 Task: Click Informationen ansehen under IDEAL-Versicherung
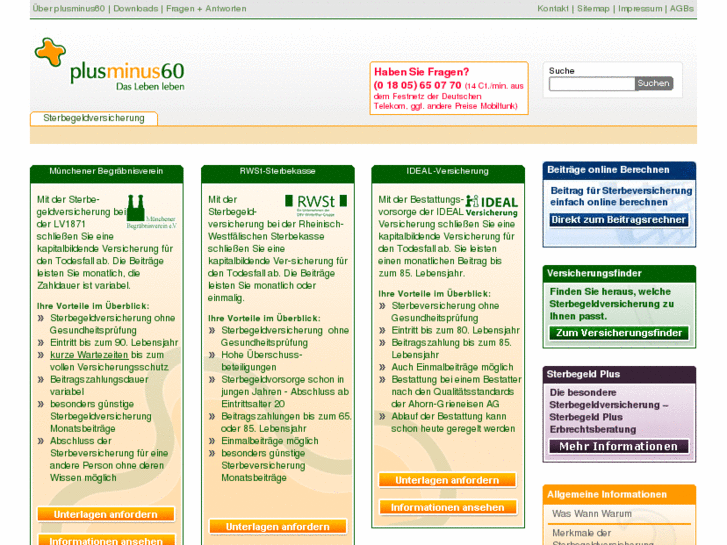(x=447, y=507)
